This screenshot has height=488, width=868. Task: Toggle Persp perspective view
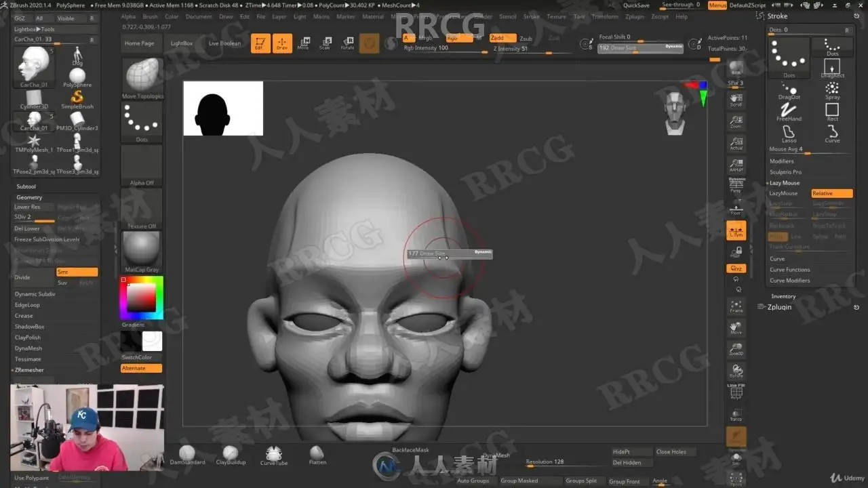[x=736, y=187]
